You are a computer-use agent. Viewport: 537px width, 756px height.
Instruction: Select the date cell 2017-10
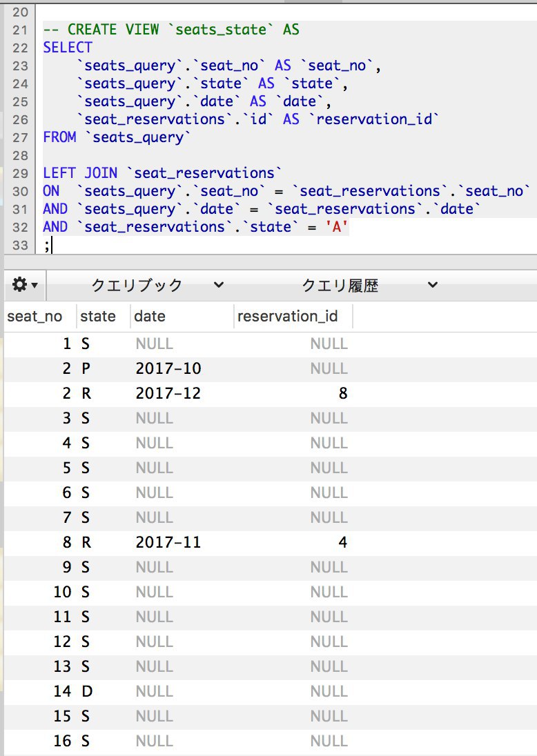point(168,369)
